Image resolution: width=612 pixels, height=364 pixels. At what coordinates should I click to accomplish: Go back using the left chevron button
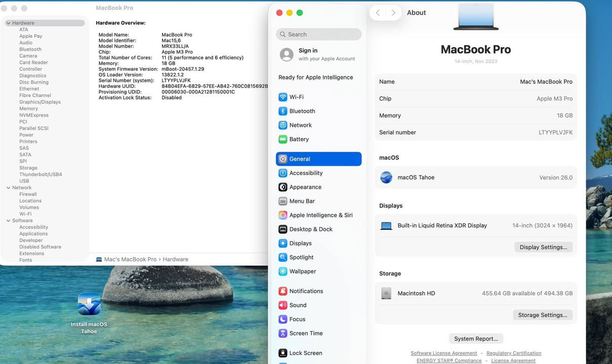[378, 13]
